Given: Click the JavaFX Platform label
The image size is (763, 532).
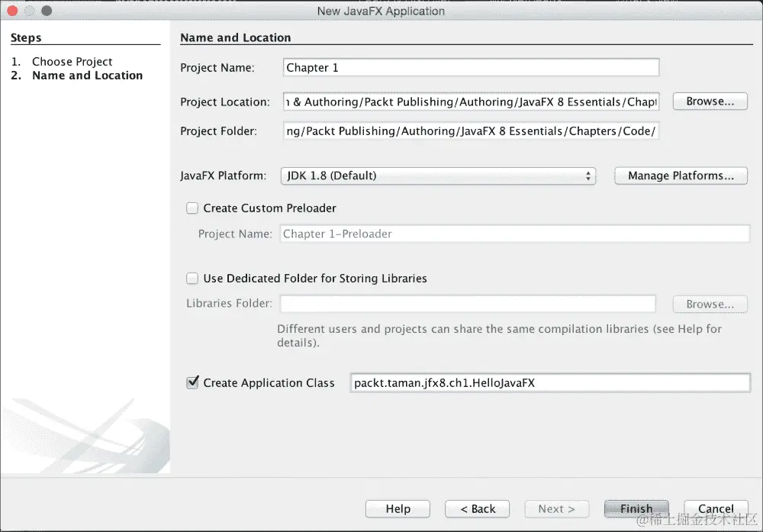Looking at the screenshot, I should (x=224, y=176).
